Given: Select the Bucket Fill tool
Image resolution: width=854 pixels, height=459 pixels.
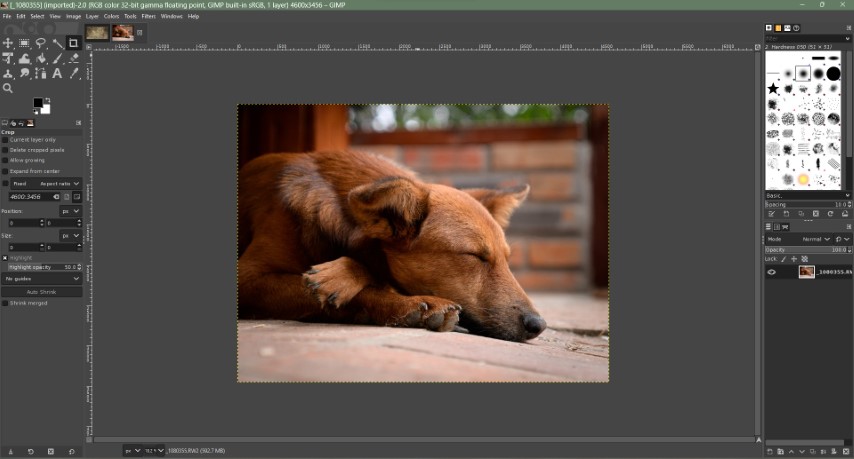Looking at the screenshot, I should [x=40, y=58].
